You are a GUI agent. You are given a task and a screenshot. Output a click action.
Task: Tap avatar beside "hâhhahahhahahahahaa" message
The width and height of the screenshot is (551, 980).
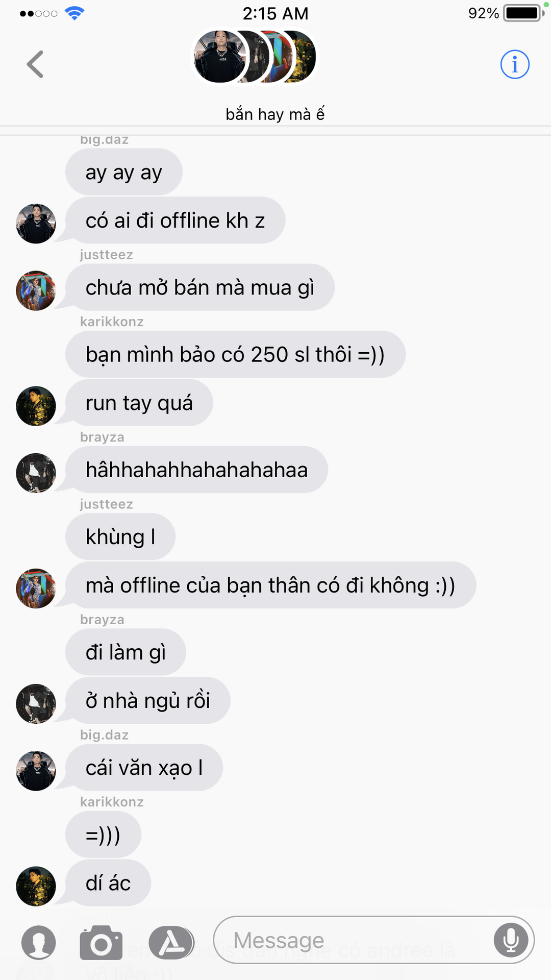pos(36,473)
